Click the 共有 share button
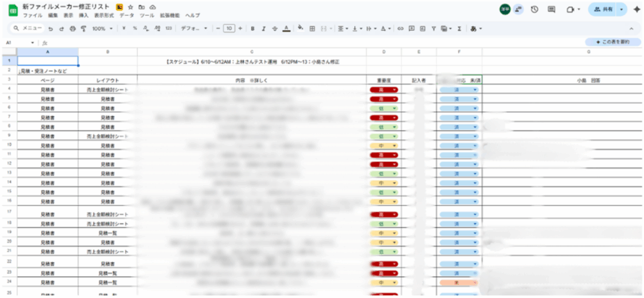The width and height of the screenshot is (644, 298). [603, 10]
